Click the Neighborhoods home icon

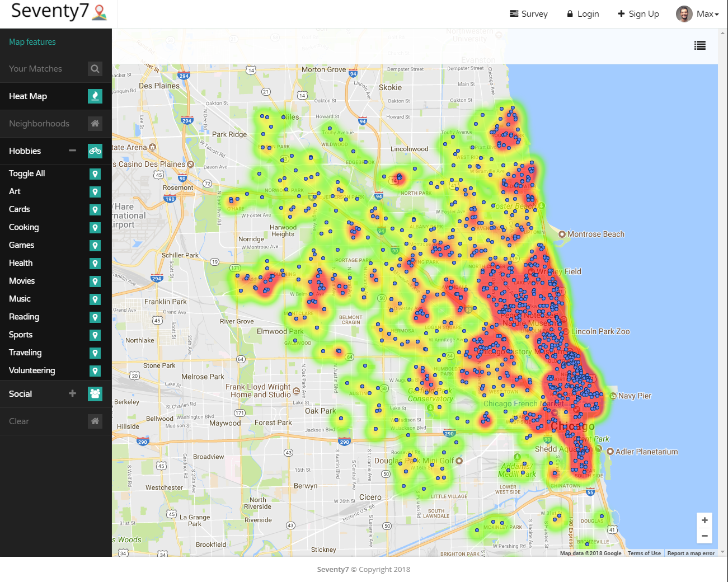(x=95, y=124)
